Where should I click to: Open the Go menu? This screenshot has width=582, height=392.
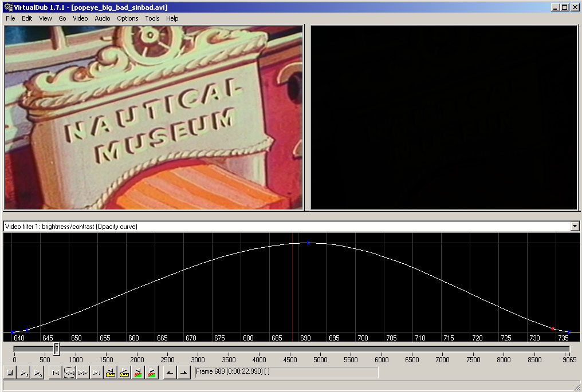[62, 18]
